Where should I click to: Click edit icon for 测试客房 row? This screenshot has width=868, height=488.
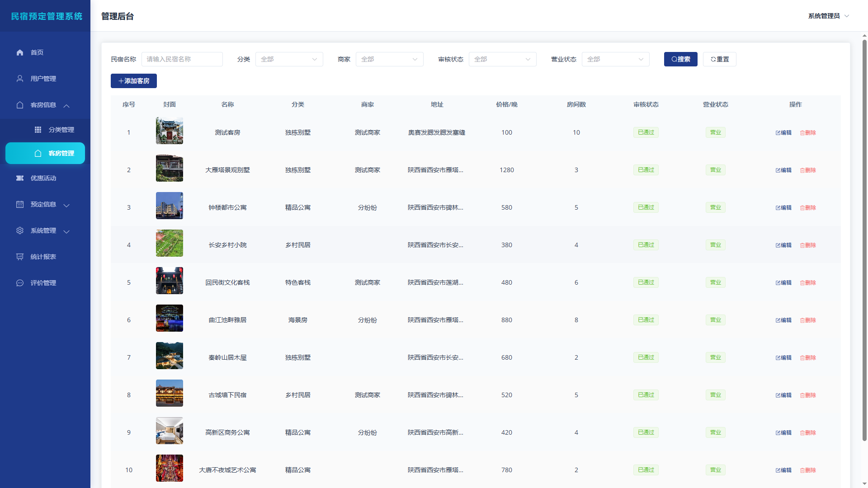pos(778,133)
